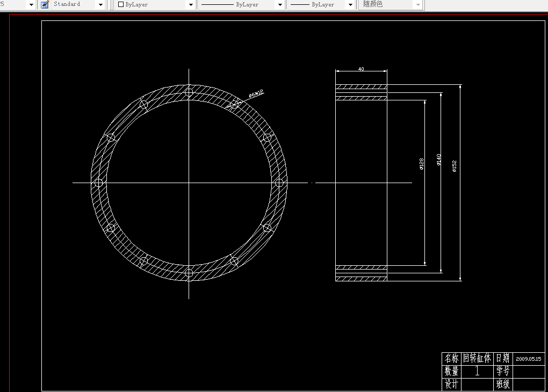Screen dimensions: 548x392
Task: Select the ø6×12 hole leader annotation
Action: (x=256, y=94)
